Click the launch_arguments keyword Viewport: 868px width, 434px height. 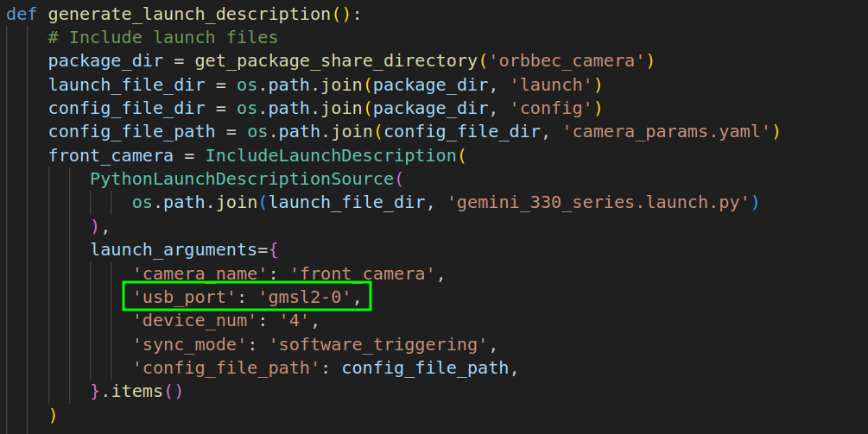(174, 250)
